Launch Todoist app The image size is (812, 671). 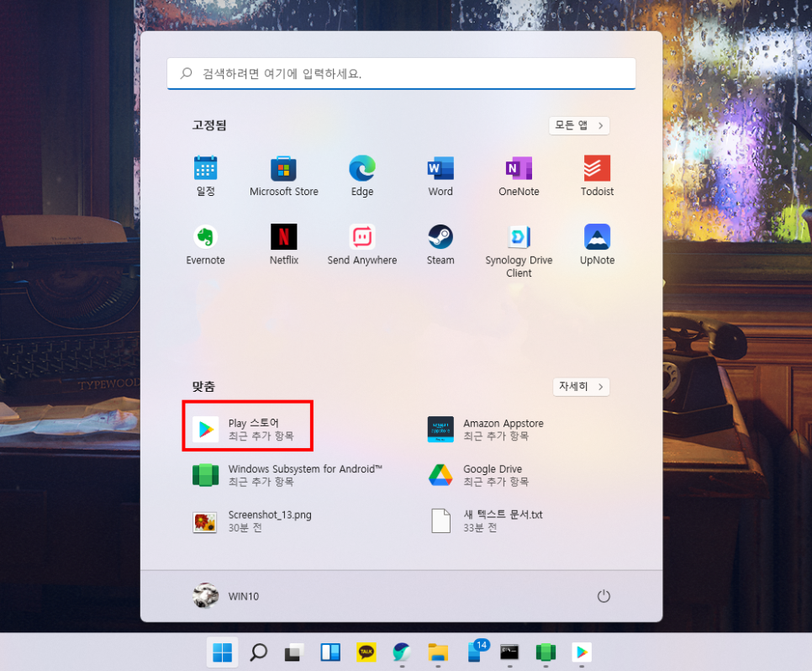click(x=597, y=177)
